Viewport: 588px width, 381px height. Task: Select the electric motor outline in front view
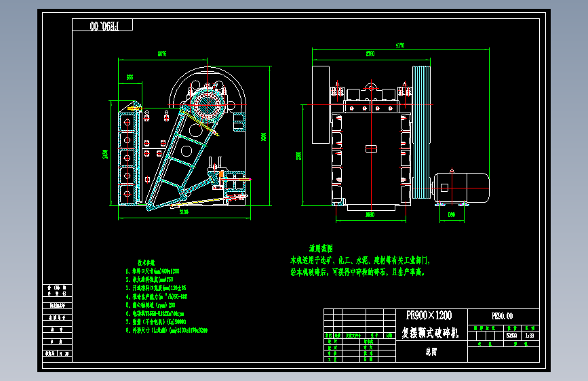coord(461,188)
